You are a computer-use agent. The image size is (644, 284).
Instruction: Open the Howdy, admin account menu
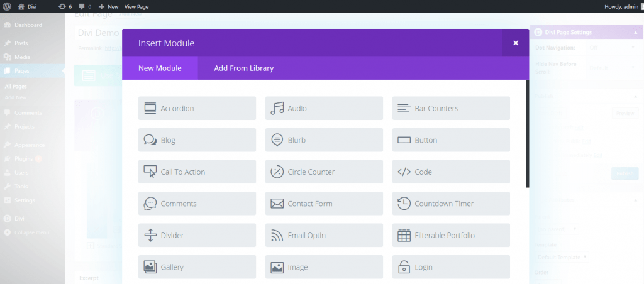[623, 6]
